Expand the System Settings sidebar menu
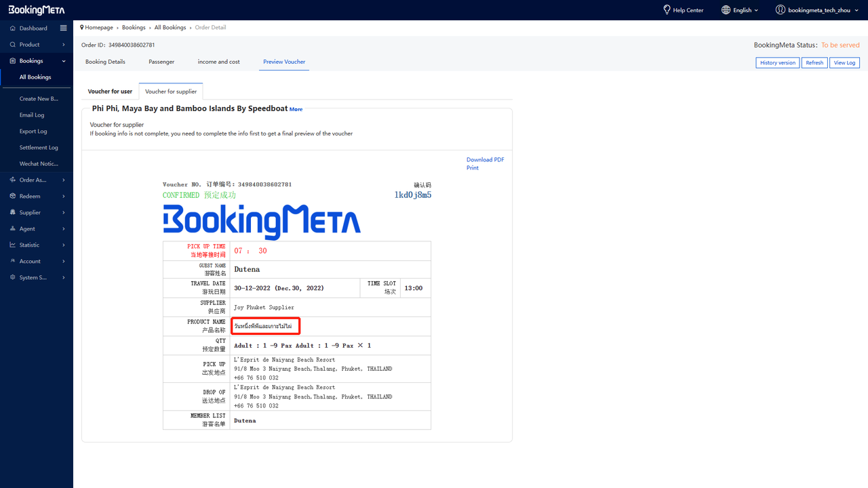 click(x=37, y=278)
